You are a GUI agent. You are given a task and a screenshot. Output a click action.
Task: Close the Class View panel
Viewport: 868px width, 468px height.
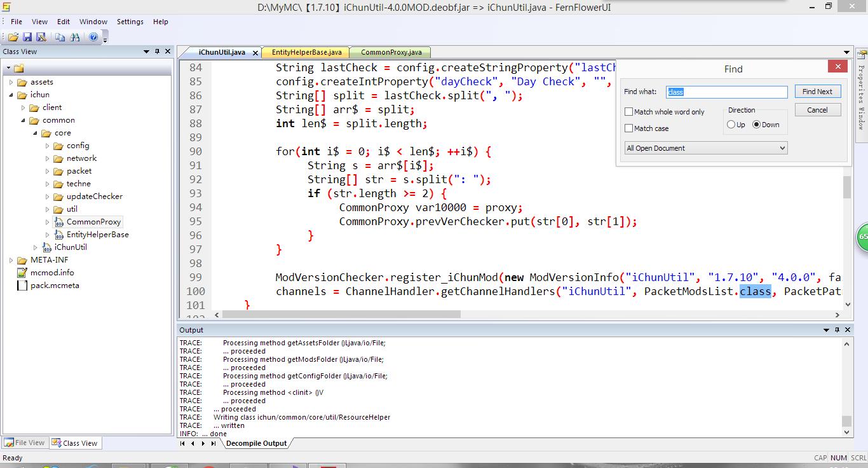(x=168, y=52)
